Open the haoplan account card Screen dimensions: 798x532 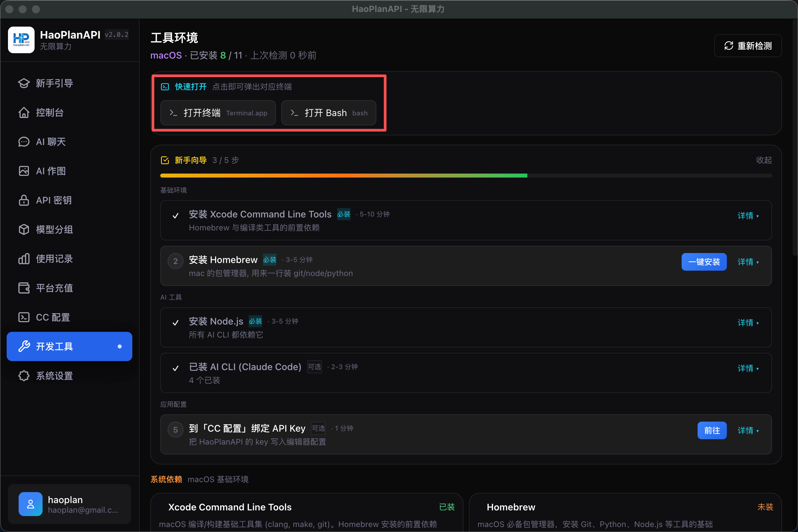coord(69,504)
